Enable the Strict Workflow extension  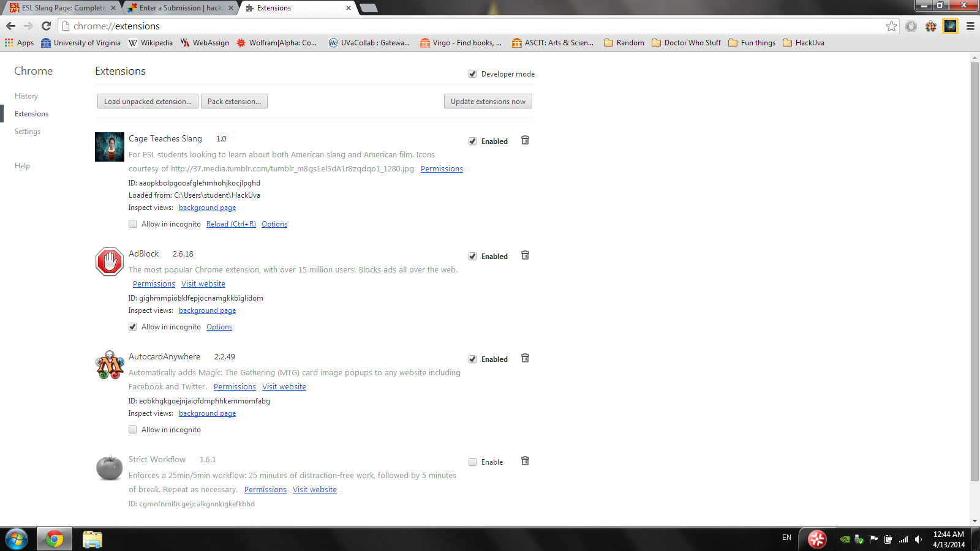click(473, 462)
